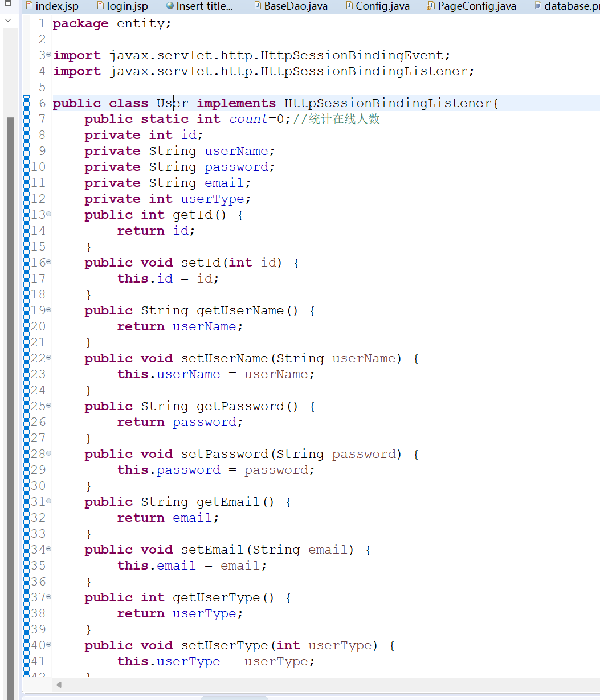
Task: Click the Java file icon on BaseDao.java tab
Action: tap(257, 6)
